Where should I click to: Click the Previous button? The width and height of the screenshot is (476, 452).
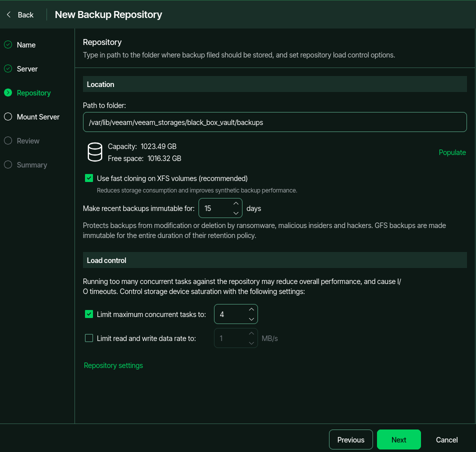pyautogui.click(x=350, y=439)
